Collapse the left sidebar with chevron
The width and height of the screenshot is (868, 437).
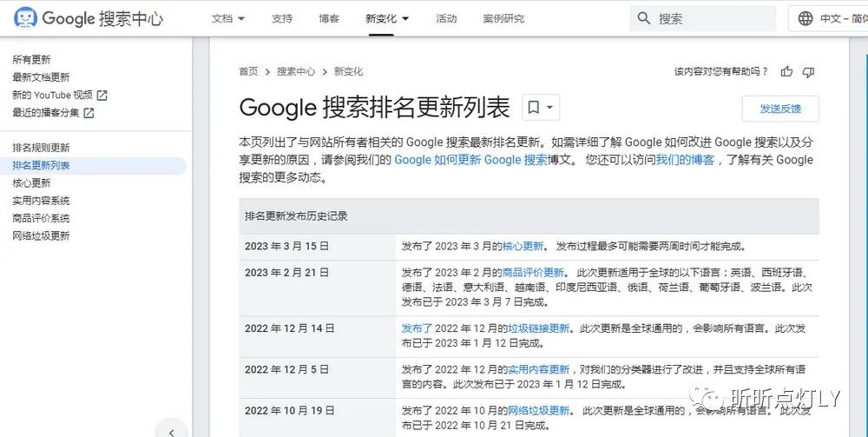[172, 432]
